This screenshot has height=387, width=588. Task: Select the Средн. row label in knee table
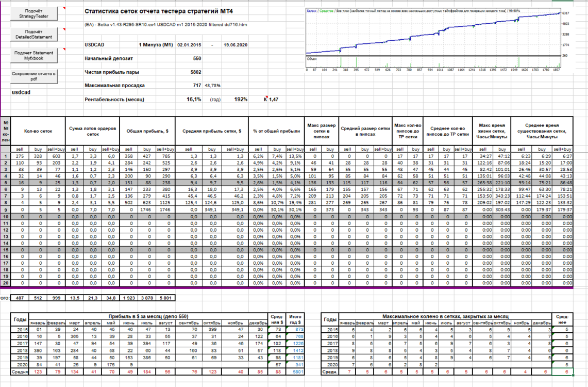pyautogui.click(x=330, y=372)
